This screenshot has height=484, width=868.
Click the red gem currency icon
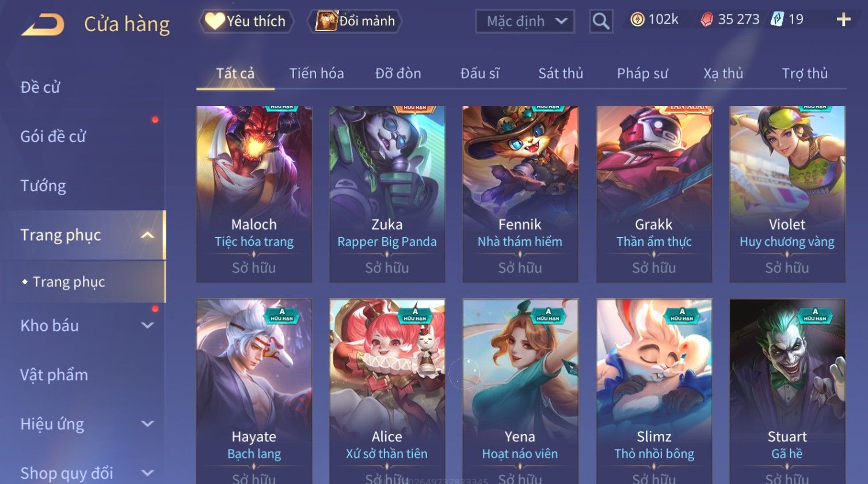pos(706,20)
